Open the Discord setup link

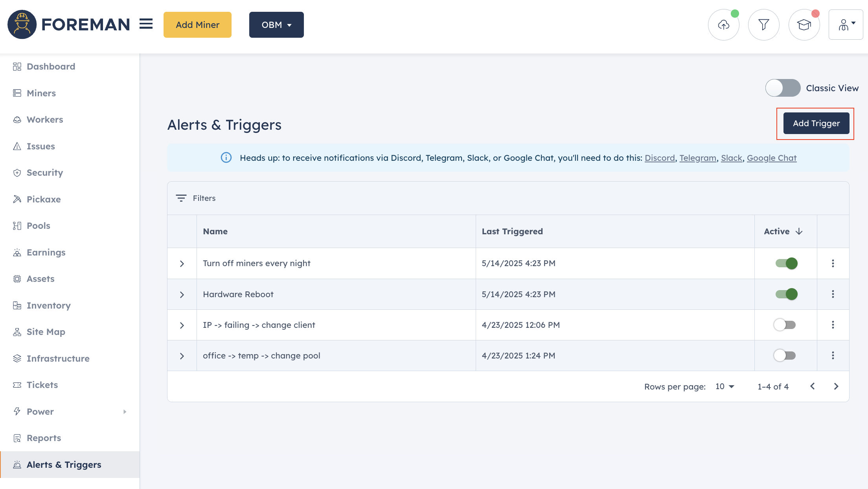tap(660, 158)
